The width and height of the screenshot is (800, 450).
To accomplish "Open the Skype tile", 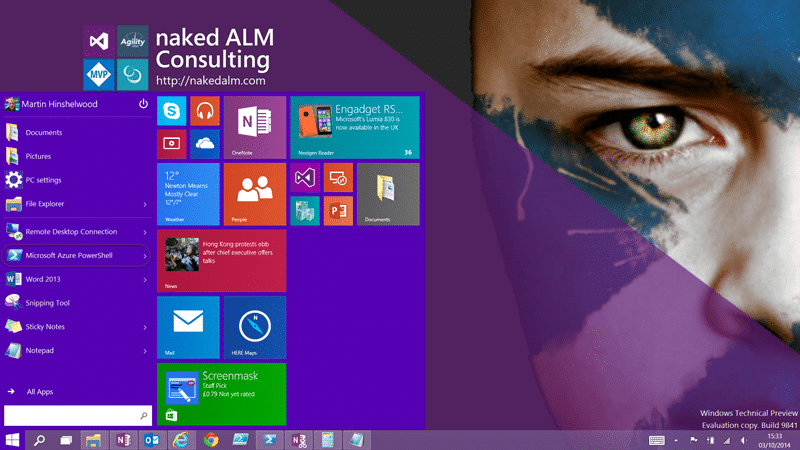I will (x=171, y=111).
